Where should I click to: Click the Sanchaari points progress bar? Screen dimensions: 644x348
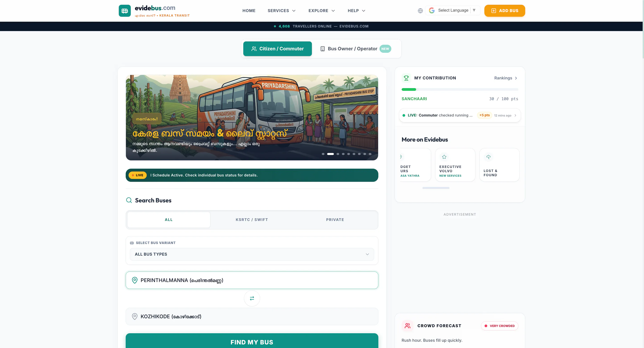pyautogui.click(x=460, y=89)
